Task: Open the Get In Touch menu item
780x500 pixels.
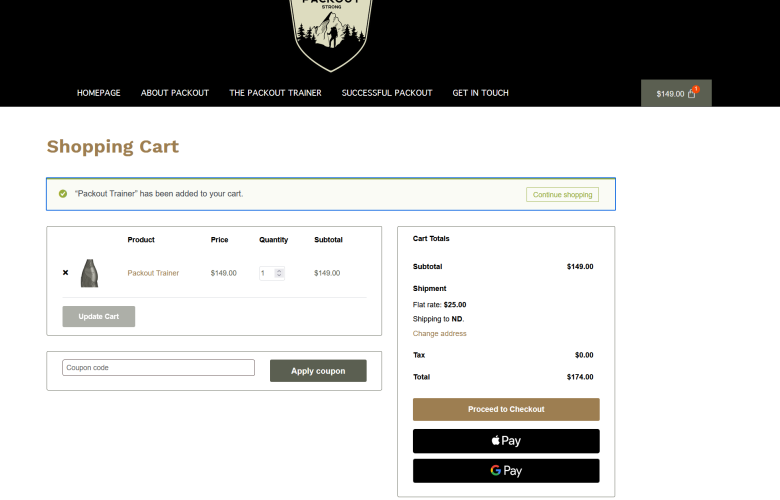Action: pyautogui.click(x=481, y=93)
